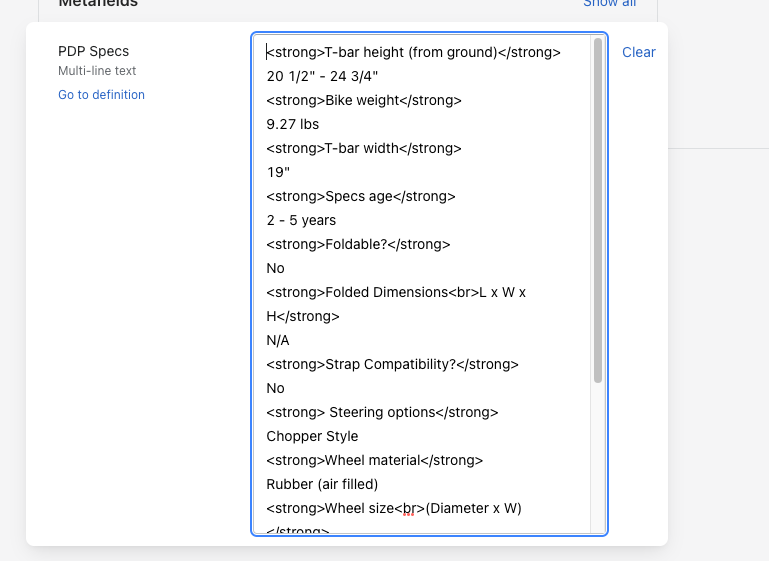Click the text area scrollbar thumb
769x561 pixels.
coord(598,210)
